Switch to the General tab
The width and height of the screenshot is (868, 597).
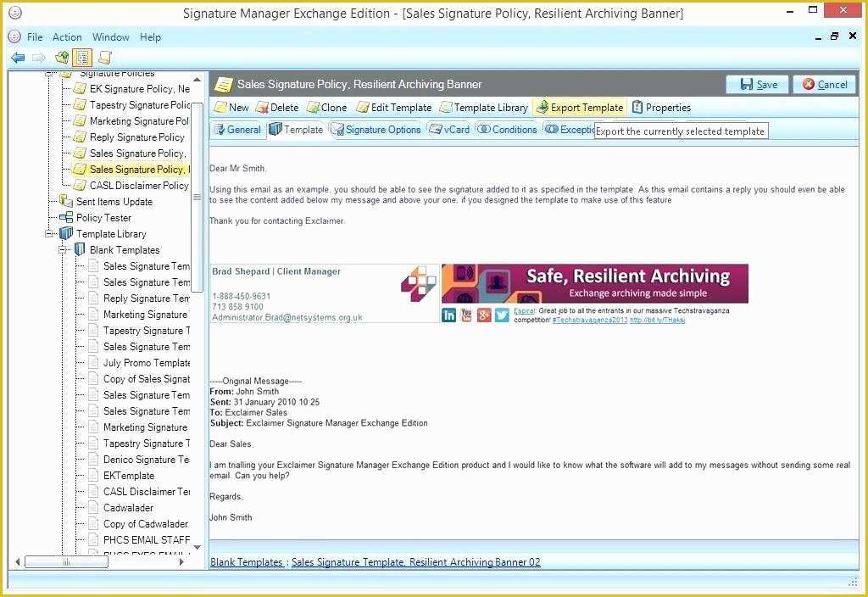click(237, 130)
